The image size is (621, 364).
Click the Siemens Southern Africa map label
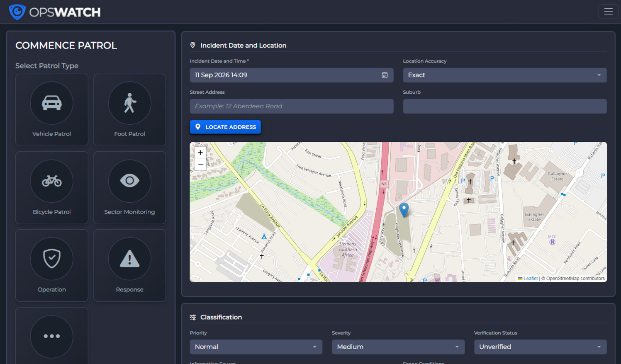pyautogui.click(x=348, y=250)
